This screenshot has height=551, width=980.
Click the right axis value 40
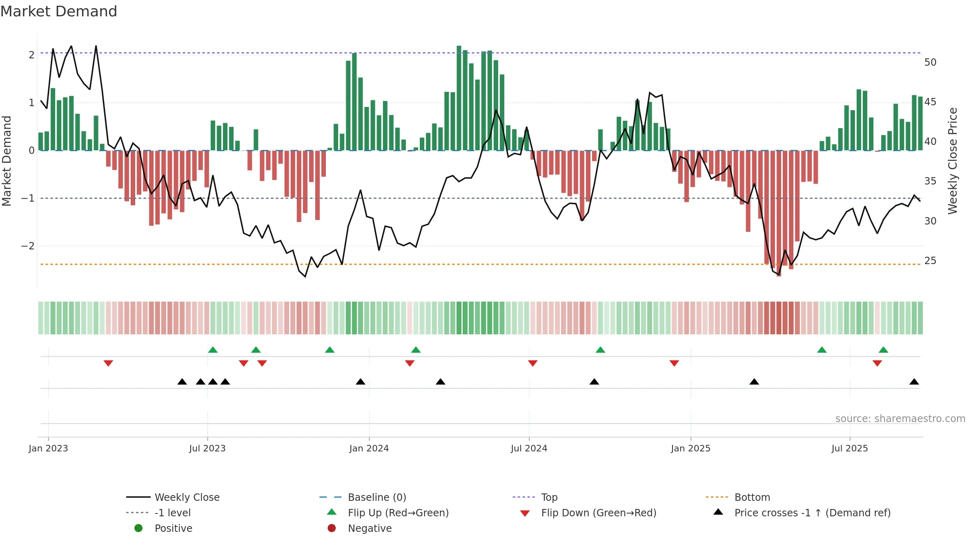point(931,142)
